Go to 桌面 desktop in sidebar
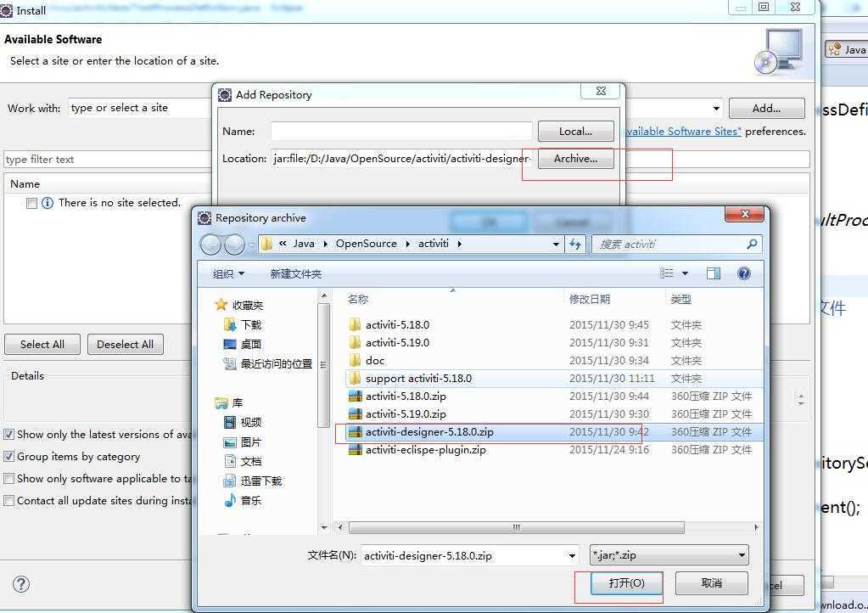This screenshot has width=868, height=613. coord(243,344)
